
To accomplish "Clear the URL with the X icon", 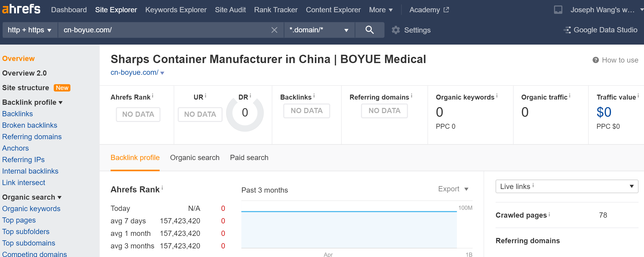I will click(274, 30).
